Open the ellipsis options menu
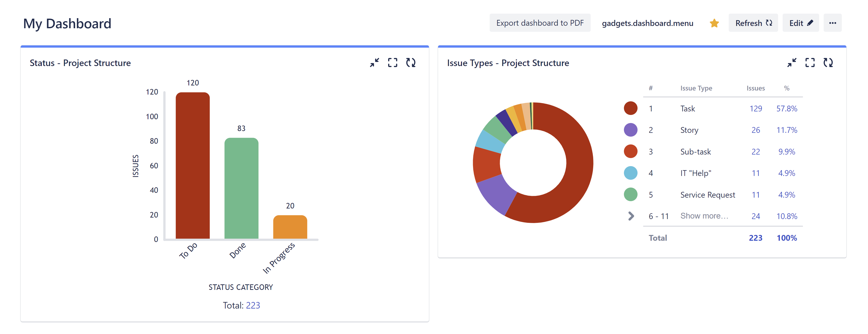 [x=833, y=23]
